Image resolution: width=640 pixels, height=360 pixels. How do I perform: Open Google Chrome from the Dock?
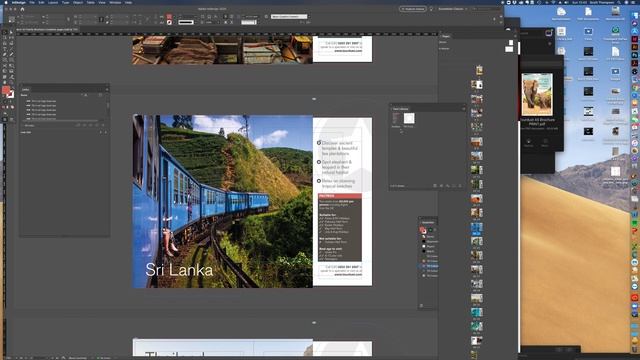635,87
